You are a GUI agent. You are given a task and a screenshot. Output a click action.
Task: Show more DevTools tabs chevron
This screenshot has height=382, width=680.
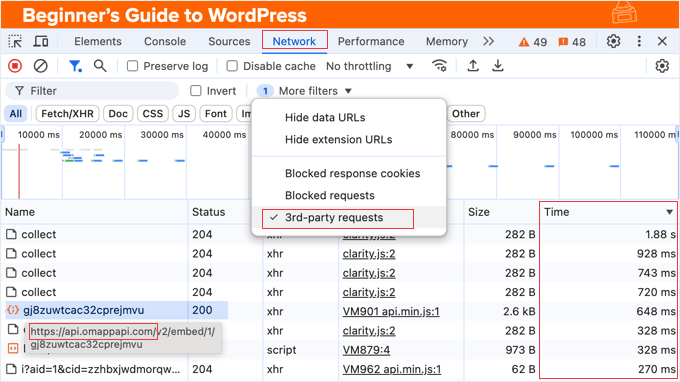(x=488, y=42)
